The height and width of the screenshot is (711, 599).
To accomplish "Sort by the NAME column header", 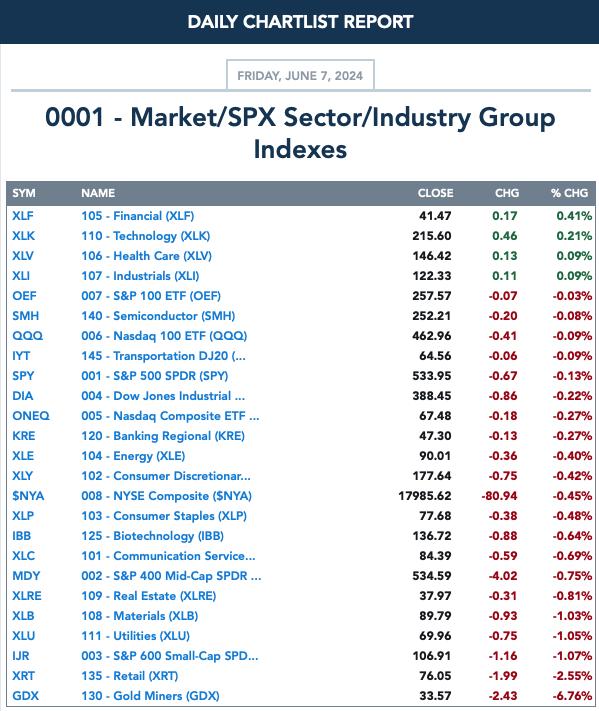I will pyautogui.click(x=98, y=193).
